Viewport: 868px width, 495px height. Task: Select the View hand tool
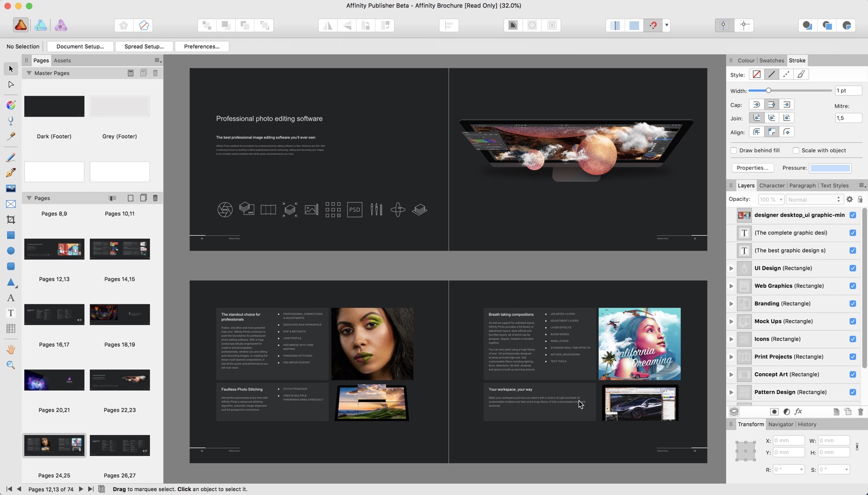tap(11, 350)
